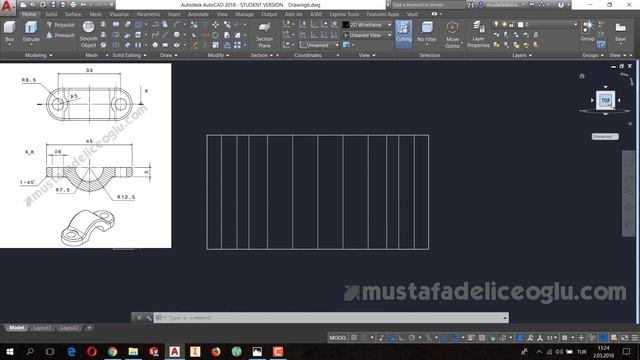Choose the Presspull tool
The image size is (640, 360).
(60, 36)
